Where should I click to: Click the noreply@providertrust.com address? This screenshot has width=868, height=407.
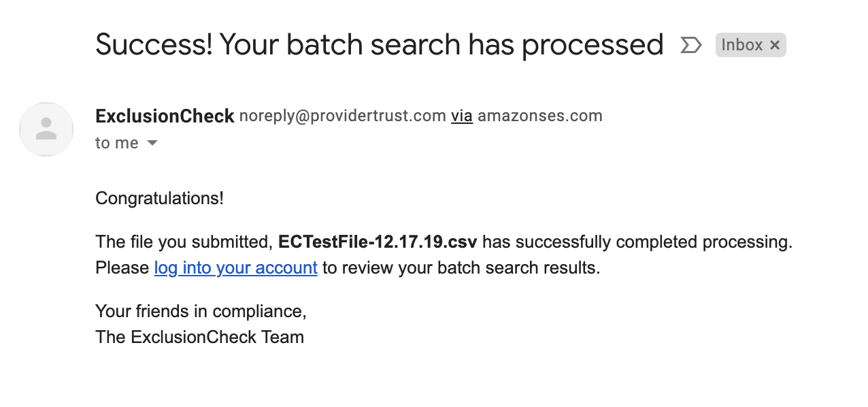click(342, 116)
